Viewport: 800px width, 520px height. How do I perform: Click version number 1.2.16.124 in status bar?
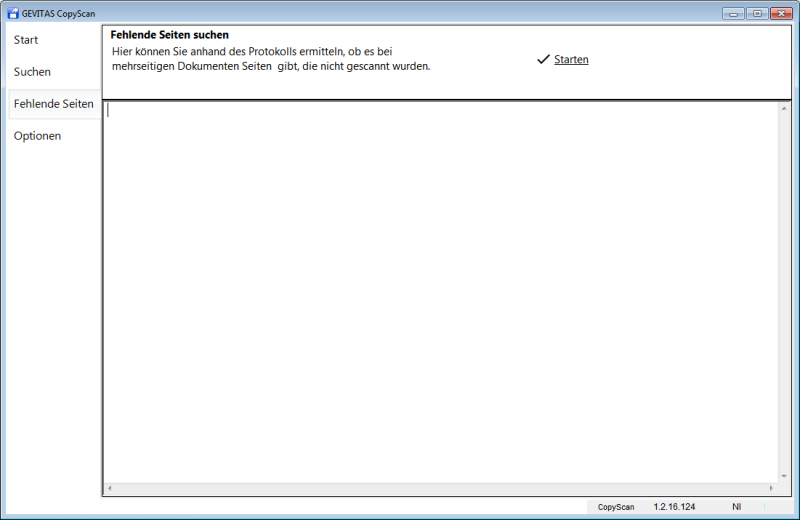[x=674, y=507]
